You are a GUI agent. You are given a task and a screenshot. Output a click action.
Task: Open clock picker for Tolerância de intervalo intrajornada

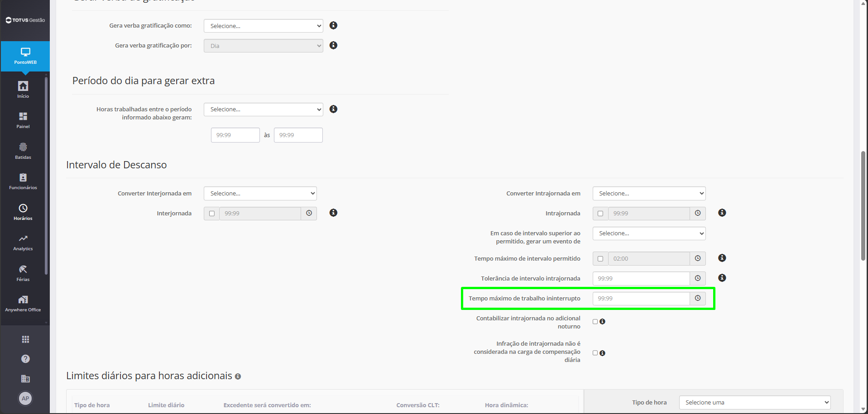pos(698,278)
